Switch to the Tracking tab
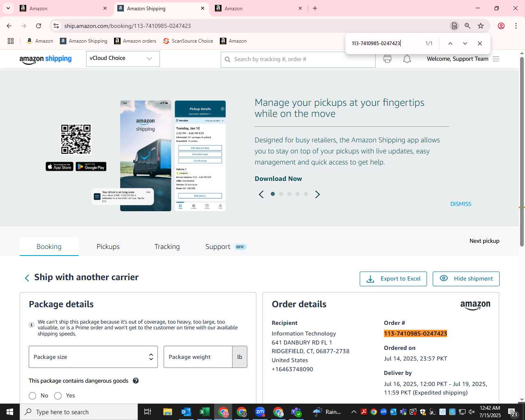This screenshot has width=525, height=420. (167, 247)
